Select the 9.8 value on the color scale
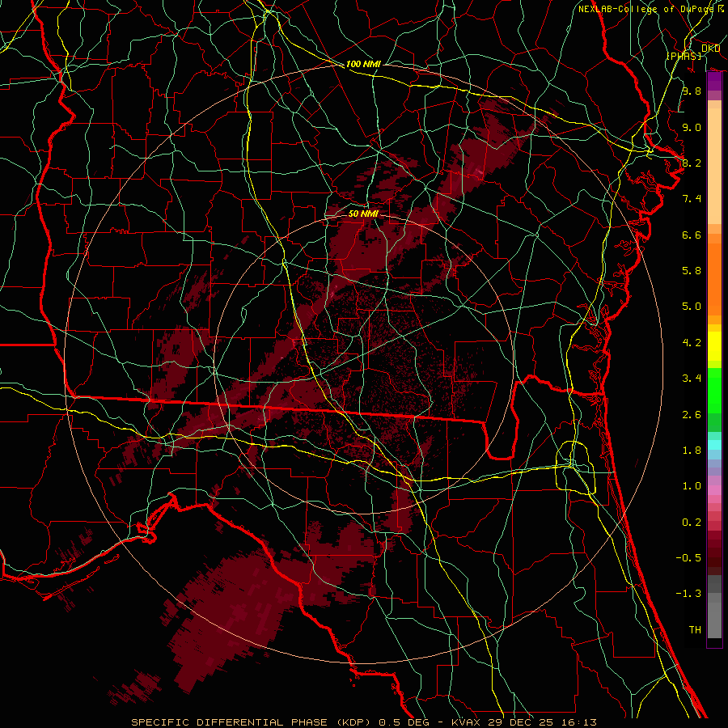This screenshot has height=728, width=728. [692, 91]
